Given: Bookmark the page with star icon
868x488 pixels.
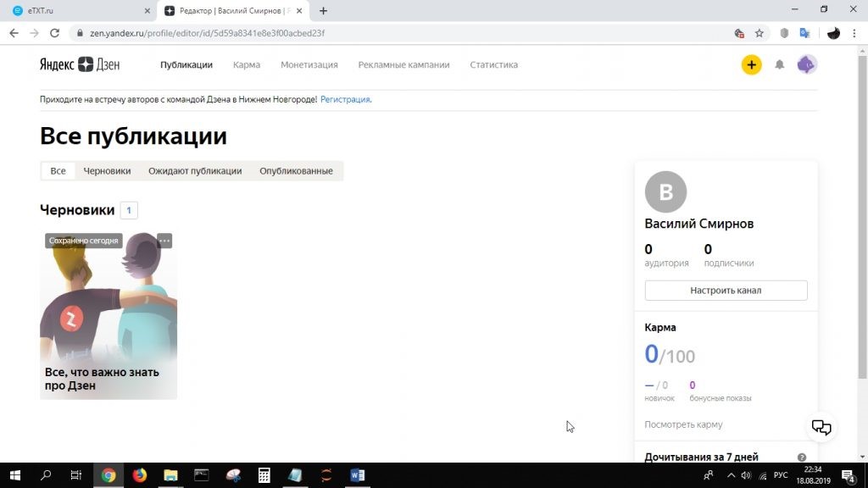Looking at the screenshot, I should tap(759, 33).
